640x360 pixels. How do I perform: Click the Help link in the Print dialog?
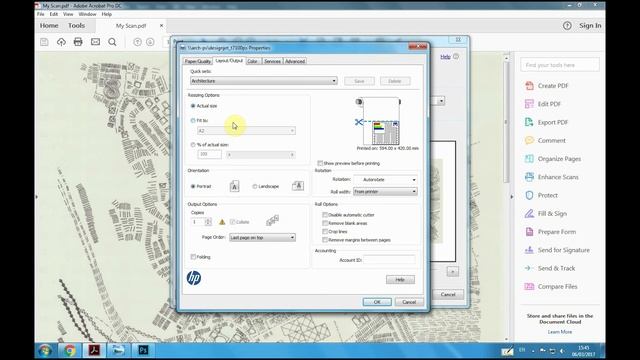coord(445,57)
